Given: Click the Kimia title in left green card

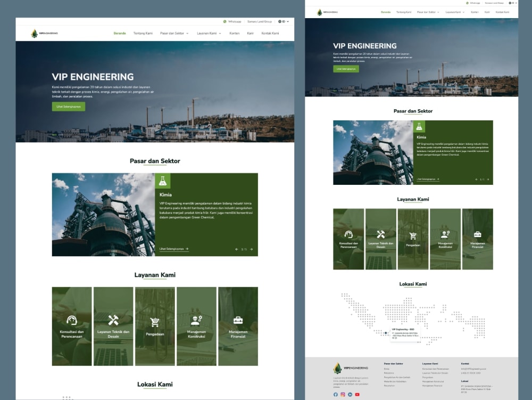Looking at the screenshot, I should tap(165, 195).
